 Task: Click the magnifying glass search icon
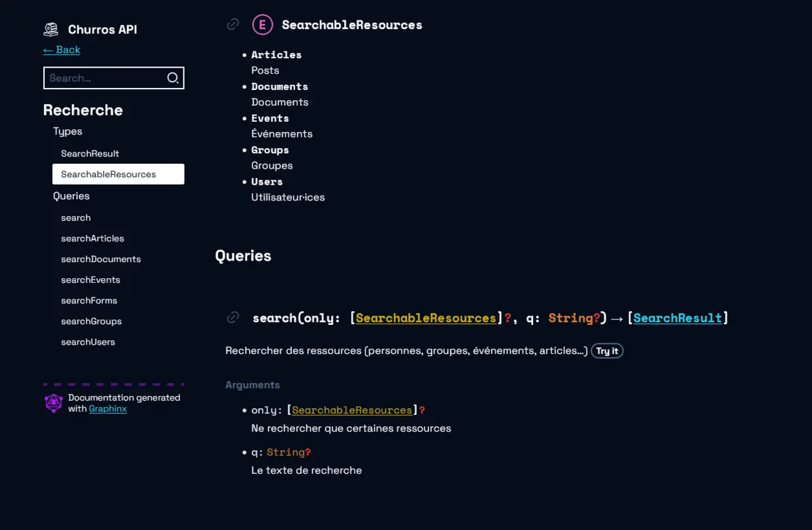coord(173,78)
